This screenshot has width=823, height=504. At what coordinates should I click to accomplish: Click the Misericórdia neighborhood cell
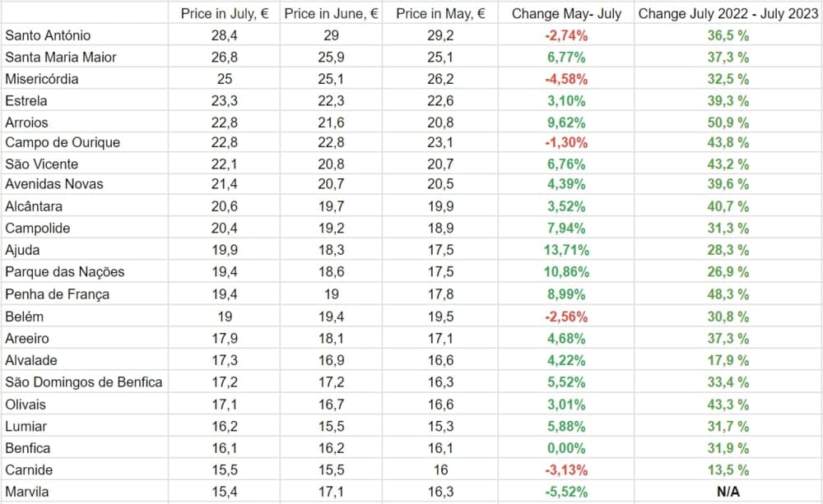click(44, 79)
